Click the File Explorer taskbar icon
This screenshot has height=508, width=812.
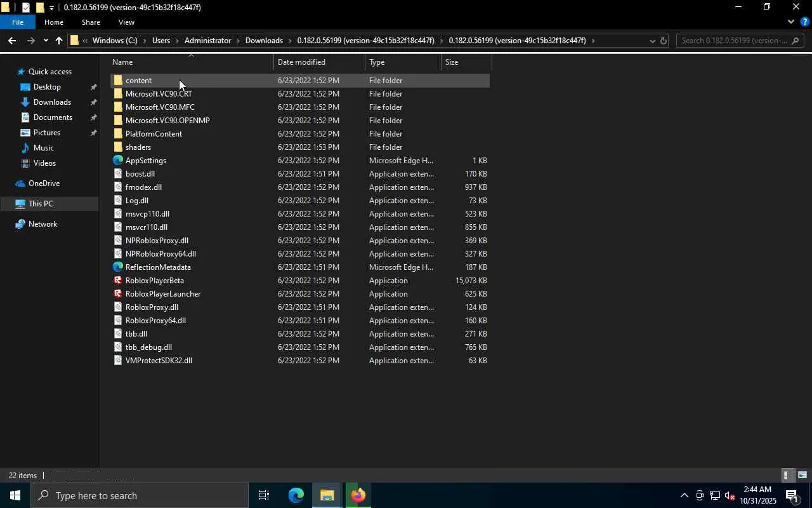[327, 495]
